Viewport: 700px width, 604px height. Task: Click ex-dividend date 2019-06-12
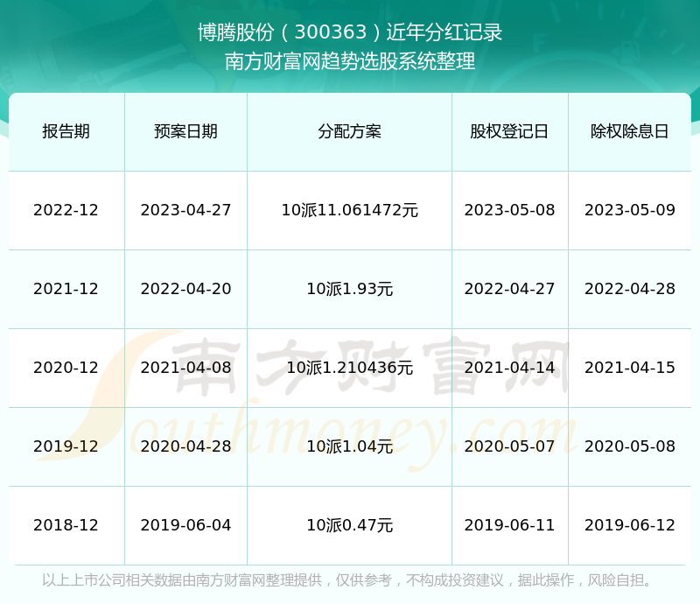pos(630,525)
